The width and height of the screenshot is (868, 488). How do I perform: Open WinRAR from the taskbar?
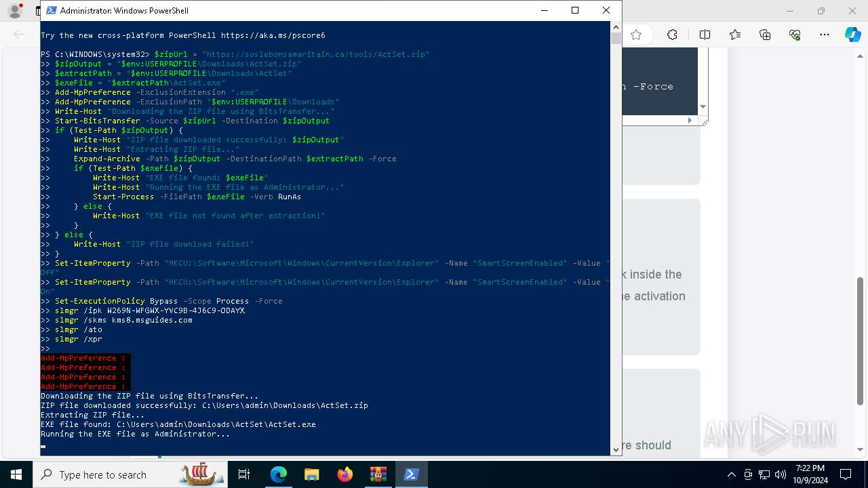[378, 474]
